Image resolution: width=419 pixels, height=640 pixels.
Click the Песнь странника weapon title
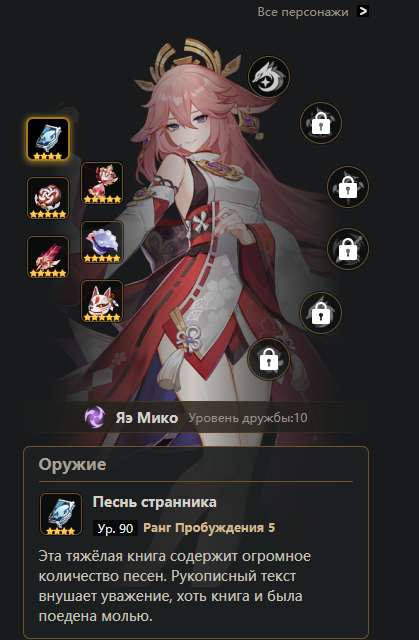tap(155, 502)
